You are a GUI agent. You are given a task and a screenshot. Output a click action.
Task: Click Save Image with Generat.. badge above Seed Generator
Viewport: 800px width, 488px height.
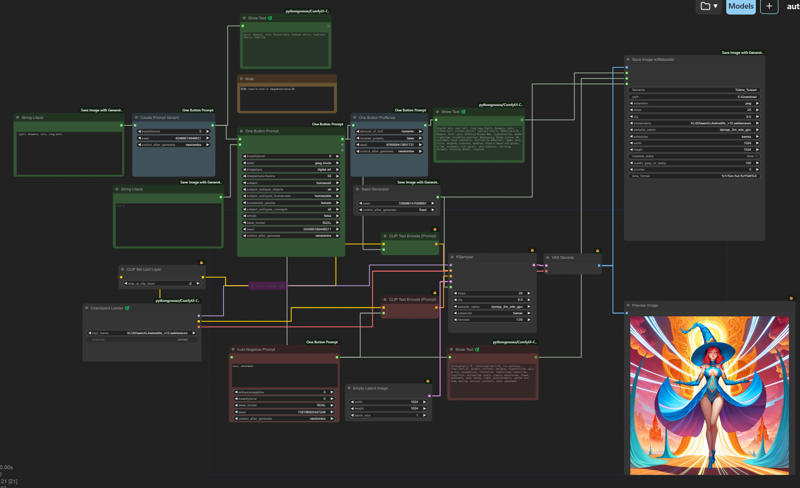pyautogui.click(x=418, y=182)
